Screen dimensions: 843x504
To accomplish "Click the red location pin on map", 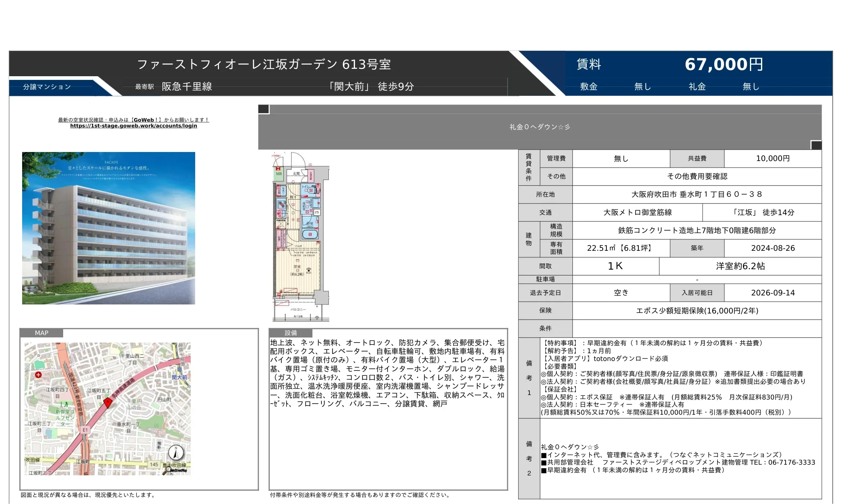I will 108,402.
